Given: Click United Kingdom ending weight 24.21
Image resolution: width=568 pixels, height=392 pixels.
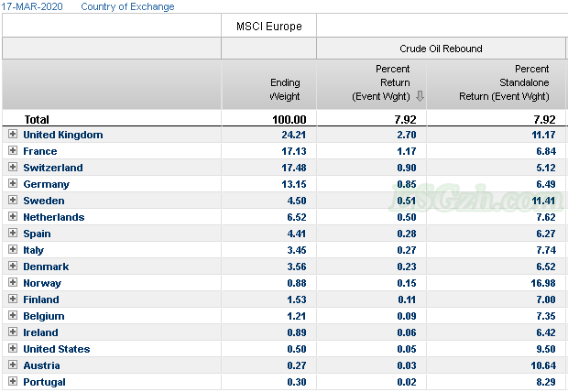Looking at the screenshot, I should [x=294, y=135].
